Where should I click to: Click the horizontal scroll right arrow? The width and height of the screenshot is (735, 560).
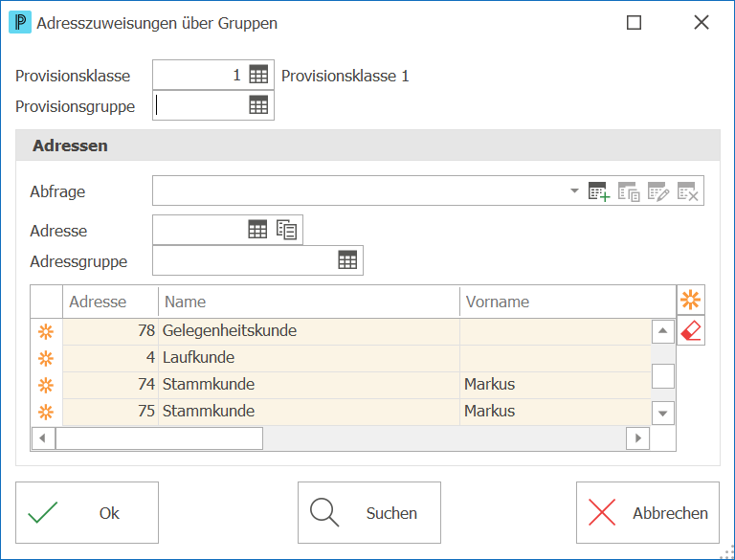[638, 438]
